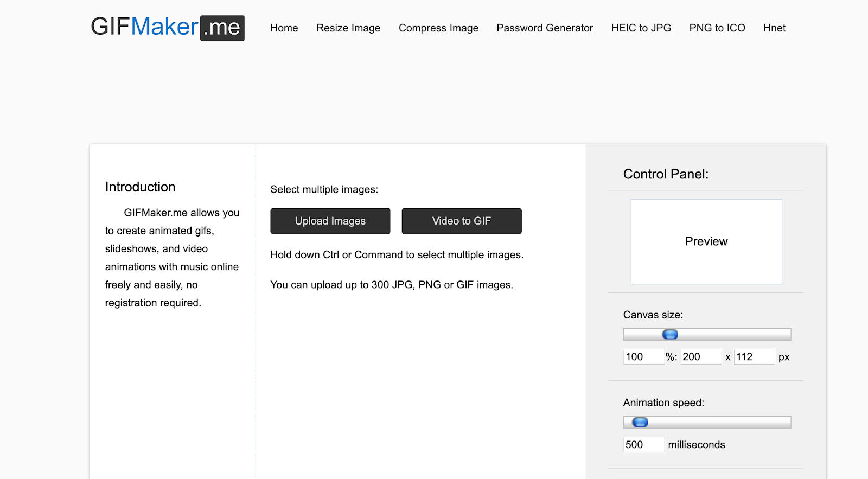
Task: Navigate to HEIC to JPG
Action: (x=641, y=28)
